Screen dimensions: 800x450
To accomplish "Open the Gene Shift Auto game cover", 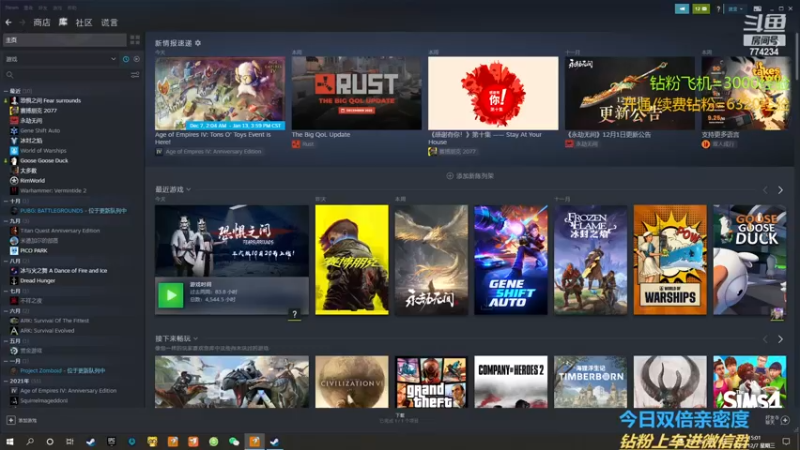I will 511,260.
